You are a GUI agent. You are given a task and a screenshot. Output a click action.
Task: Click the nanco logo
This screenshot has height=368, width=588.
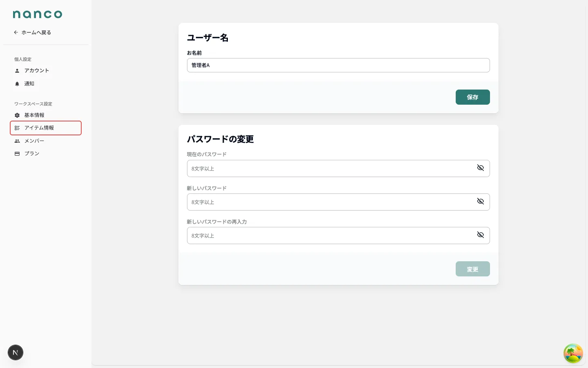click(x=38, y=14)
